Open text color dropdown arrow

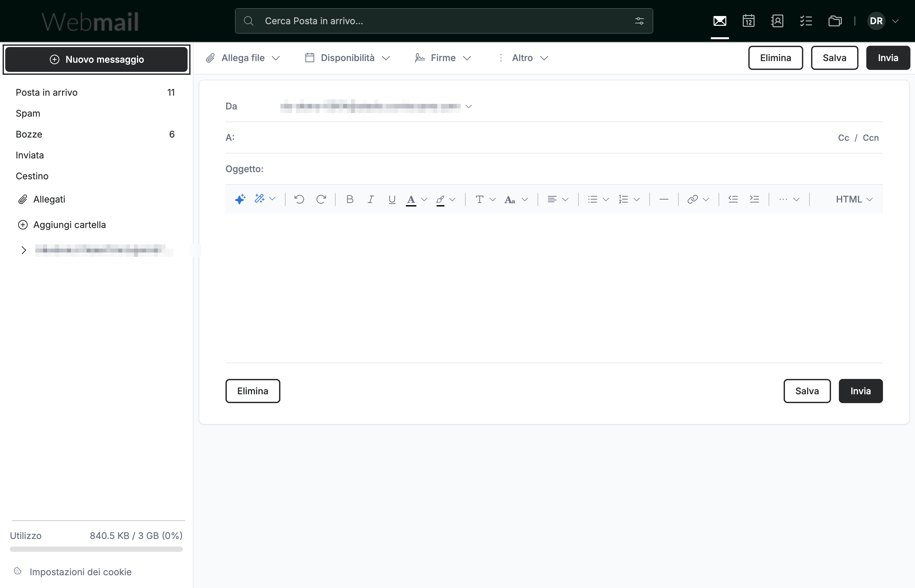(x=424, y=199)
